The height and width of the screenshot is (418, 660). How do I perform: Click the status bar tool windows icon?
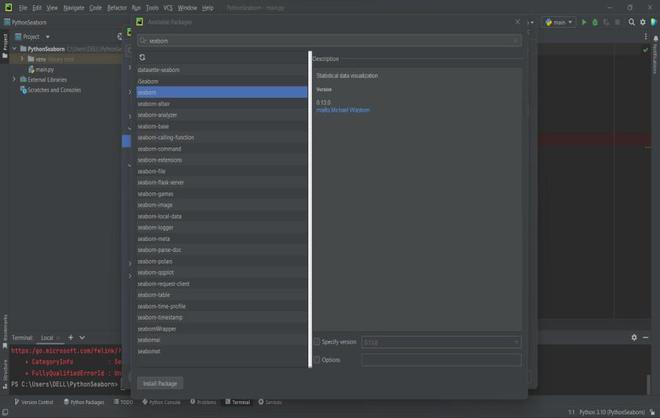pos(5,412)
